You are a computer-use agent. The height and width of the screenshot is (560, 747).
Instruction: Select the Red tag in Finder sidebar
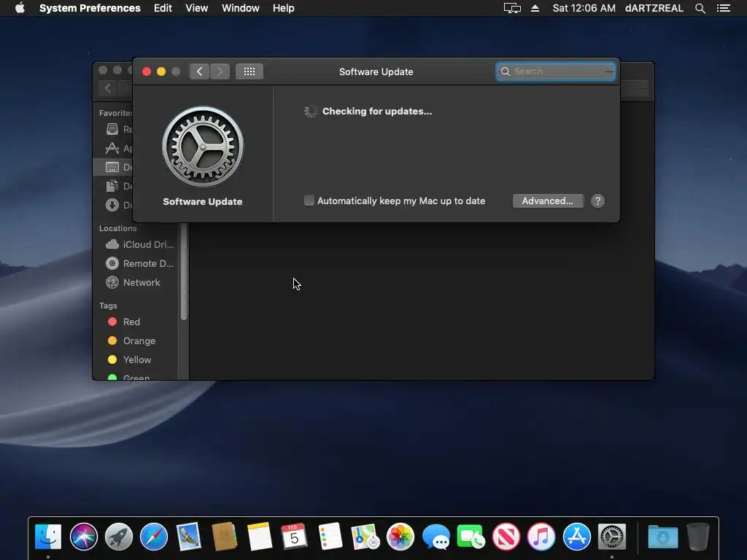coord(124,322)
